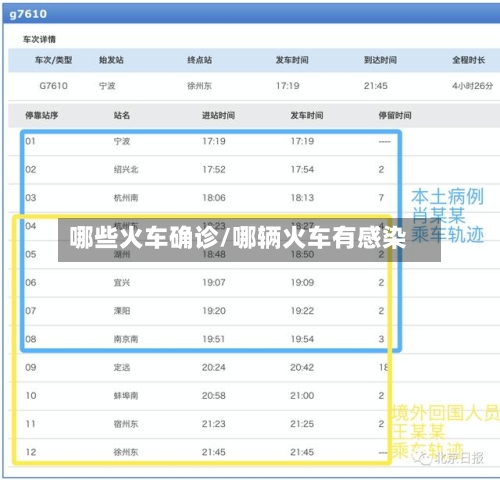Select stop number 03 in the stop list
The height and width of the screenshot is (480, 500).
(x=30, y=198)
